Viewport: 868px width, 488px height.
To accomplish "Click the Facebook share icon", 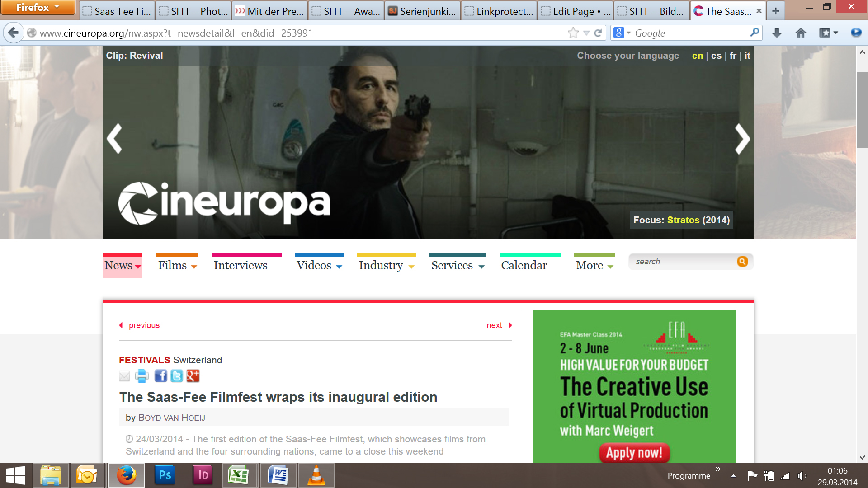I will pyautogui.click(x=160, y=376).
